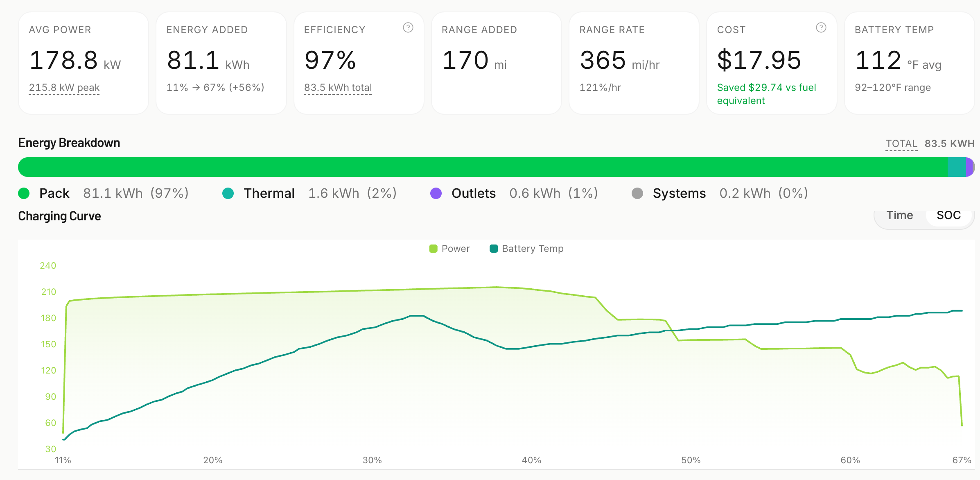Click the 'AVG POWER' card label
Screen dimensions: 980x480
[60, 30]
